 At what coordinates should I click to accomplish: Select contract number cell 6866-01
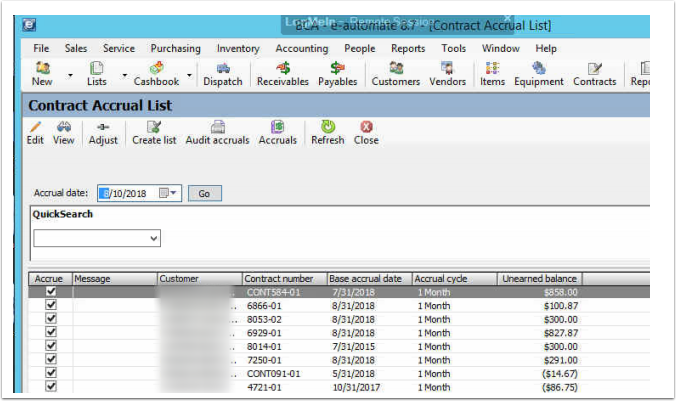point(264,306)
